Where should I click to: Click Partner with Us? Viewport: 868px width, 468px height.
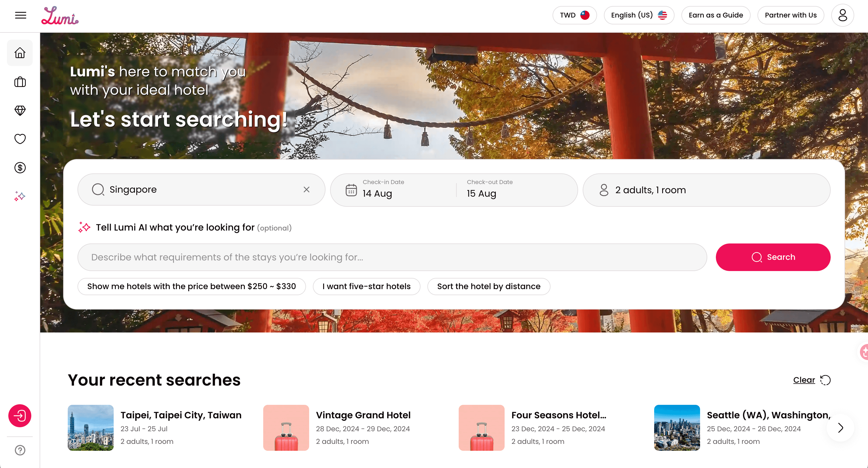(x=790, y=15)
